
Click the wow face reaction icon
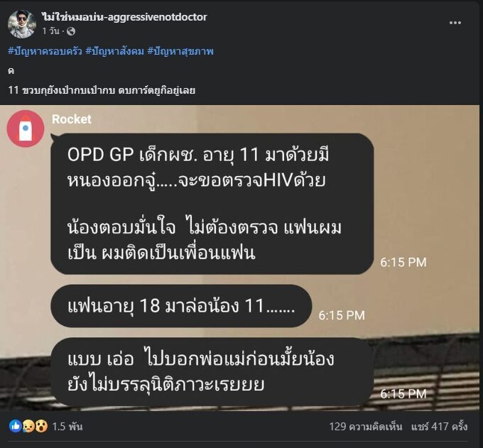41,426
